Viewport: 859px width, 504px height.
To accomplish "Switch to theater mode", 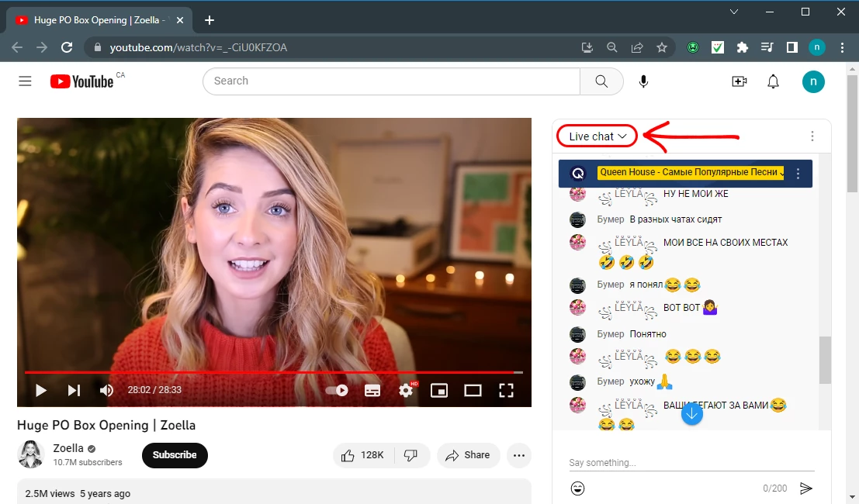I will [473, 391].
